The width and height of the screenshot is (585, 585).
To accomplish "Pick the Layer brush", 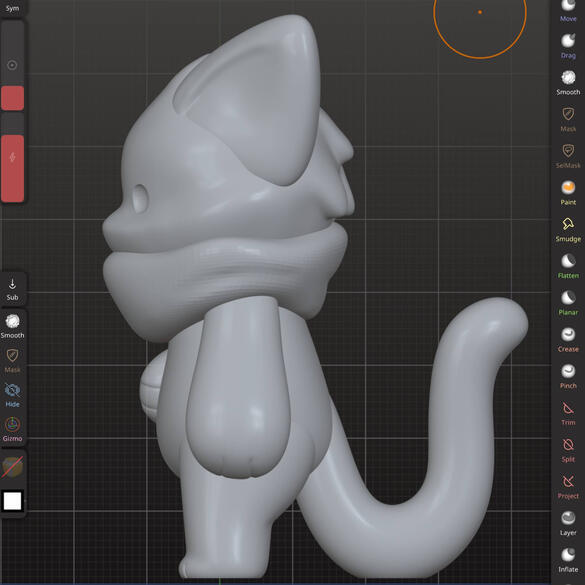I will tap(568, 523).
